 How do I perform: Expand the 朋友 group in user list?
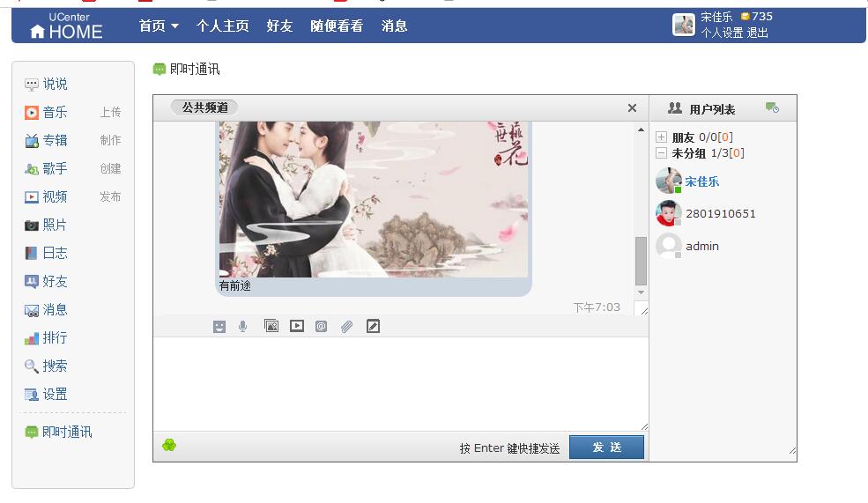tap(661, 137)
